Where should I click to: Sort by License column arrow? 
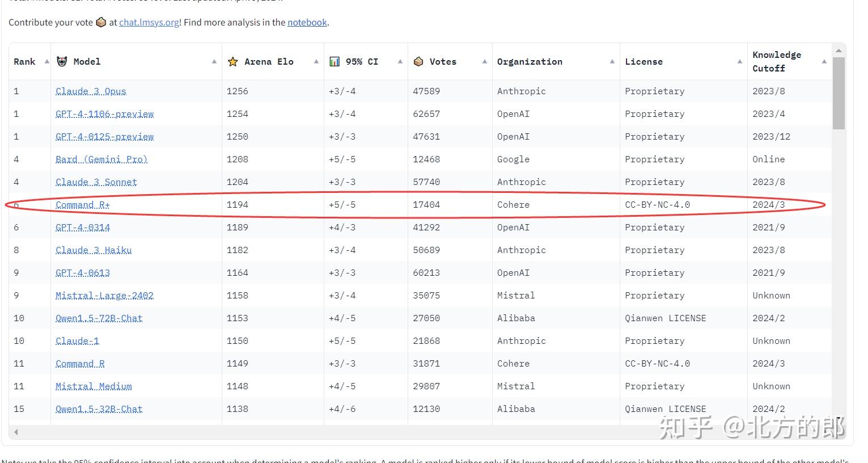tap(739, 61)
